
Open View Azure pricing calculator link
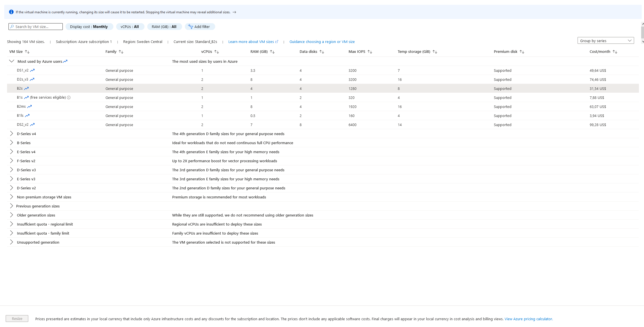click(528, 319)
